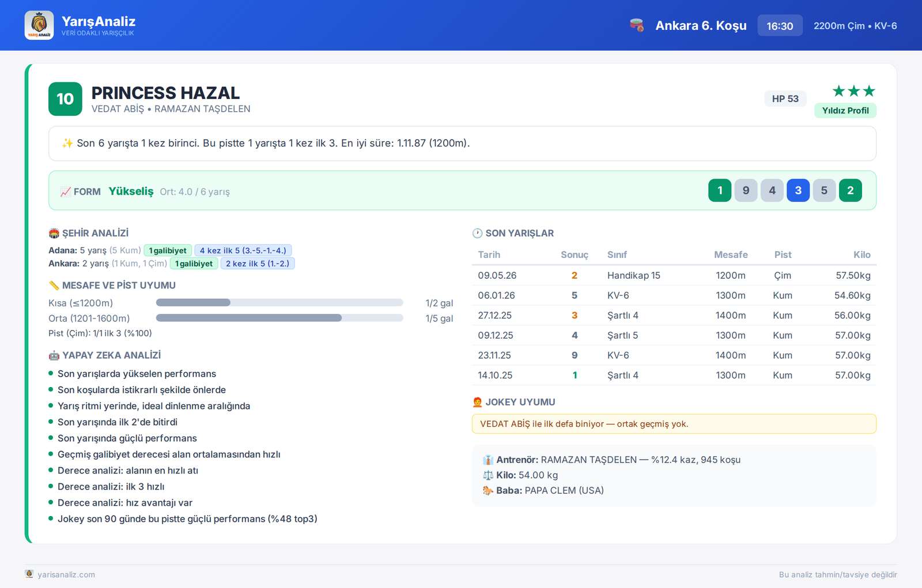922x588 pixels.
Task: Click the green horse number 10 badge
Action: click(x=65, y=99)
